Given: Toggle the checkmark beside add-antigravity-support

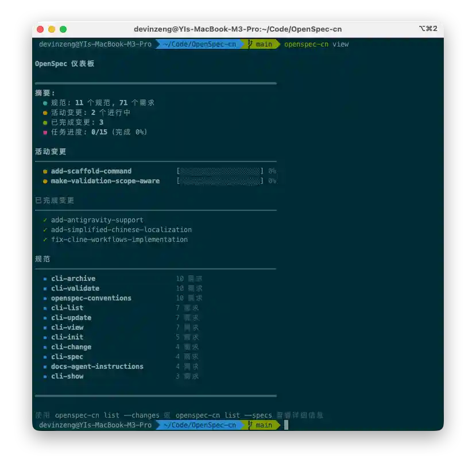Looking at the screenshot, I should (x=45, y=219).
